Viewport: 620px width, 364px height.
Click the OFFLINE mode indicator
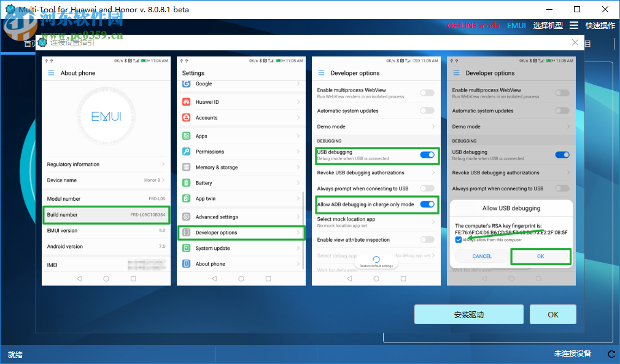coord(473,26)
